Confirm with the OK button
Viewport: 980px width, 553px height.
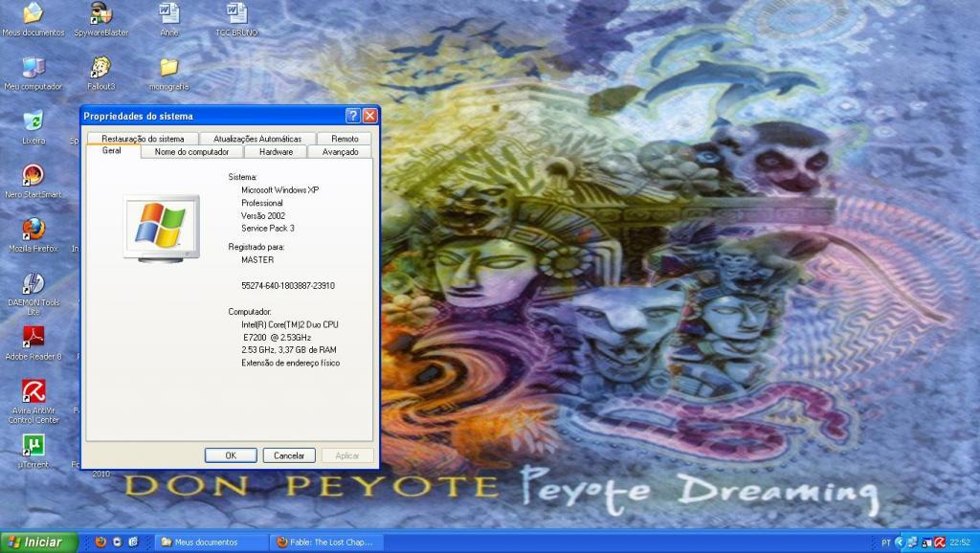point(231,455)
